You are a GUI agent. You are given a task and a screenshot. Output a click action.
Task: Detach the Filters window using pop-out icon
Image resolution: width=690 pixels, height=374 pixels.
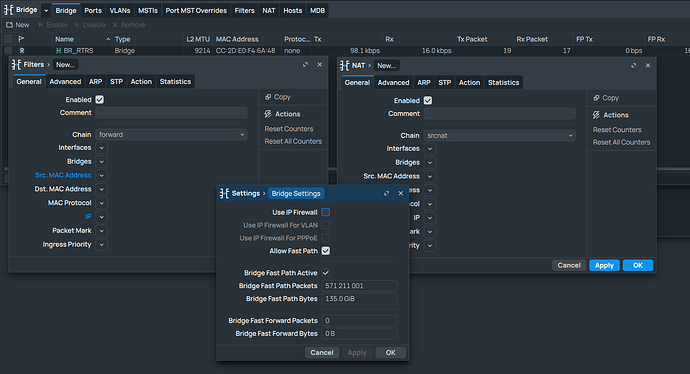pyautogui.click(x=305, y=65)
